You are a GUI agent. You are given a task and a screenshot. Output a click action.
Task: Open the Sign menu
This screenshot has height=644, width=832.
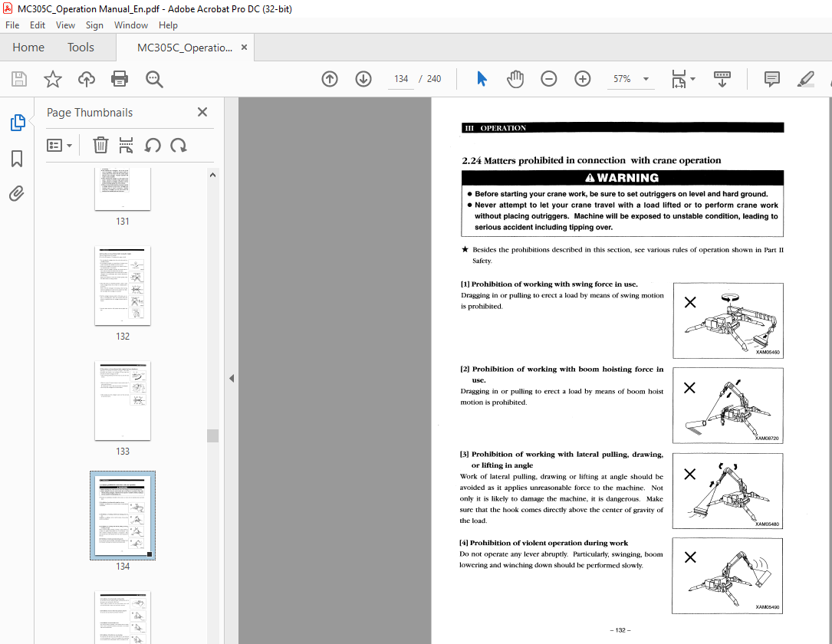[x=94, y=25]
